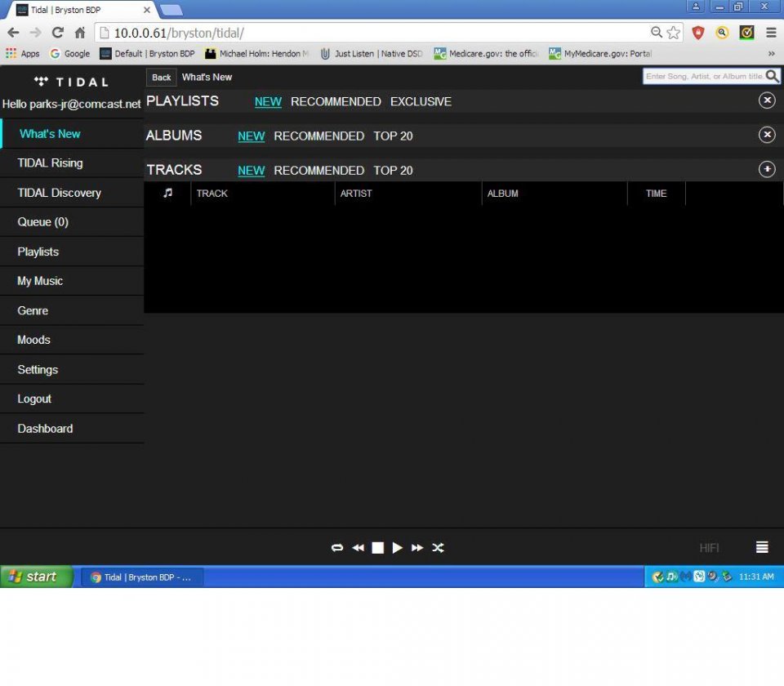Image resolution: width=784 pixels, height=686 pixels.
Task: Open the new tab button
Action: (x=171, y=10)
